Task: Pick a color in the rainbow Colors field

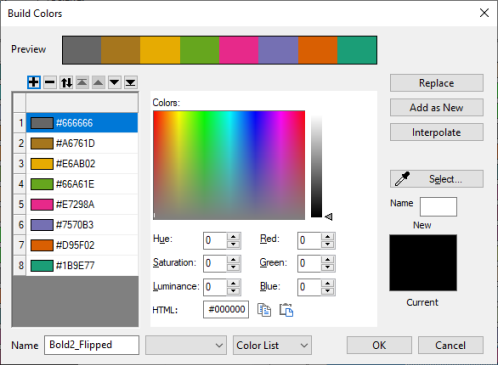Action: point(229,165)
